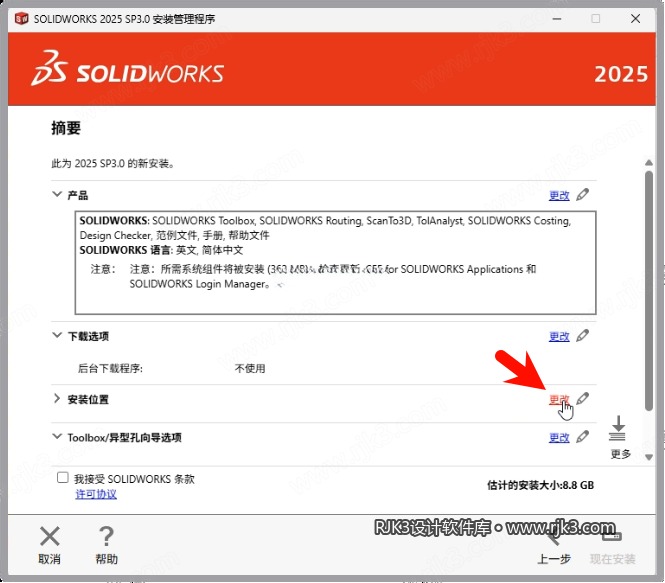This screenshot has width=665, height=583.
Task: Click SOLIDWORKS app icon in title bar
Action: [x=21, y=19]
